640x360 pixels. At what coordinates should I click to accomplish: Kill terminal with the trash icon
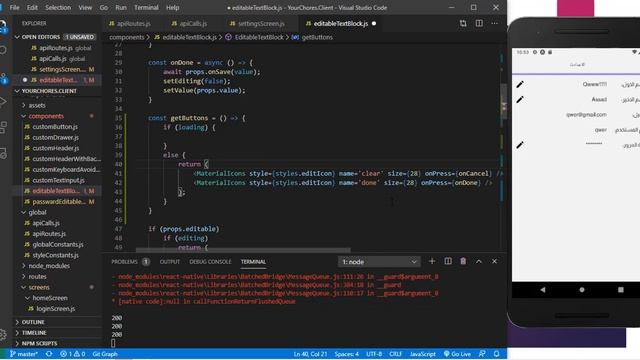coord(463,261)
